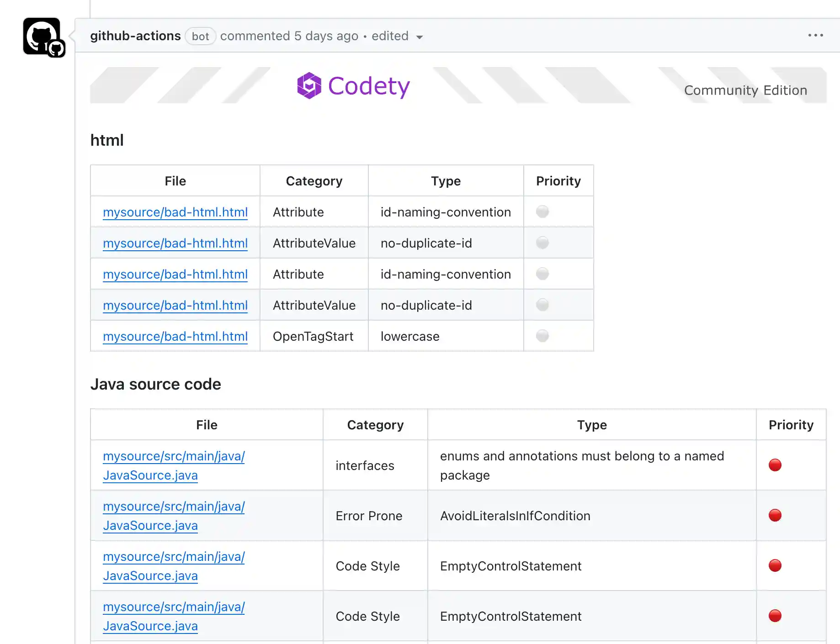
Task: Open the comment options kebab menu
Action: [816, 36]
